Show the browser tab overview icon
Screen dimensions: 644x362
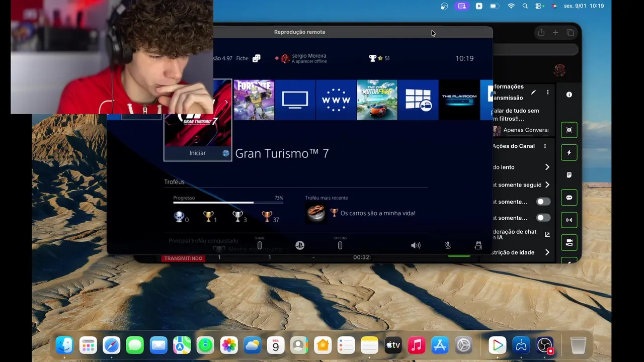coord(570,33)
